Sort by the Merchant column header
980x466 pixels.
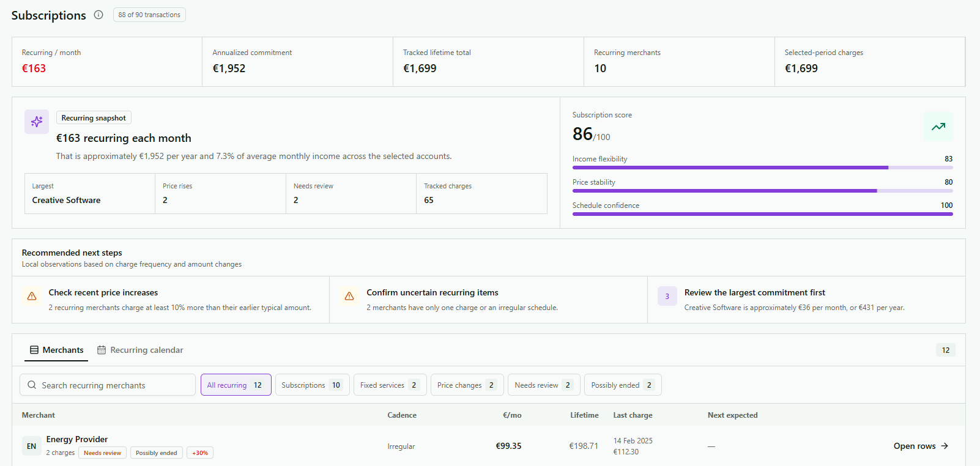[38, 415]
